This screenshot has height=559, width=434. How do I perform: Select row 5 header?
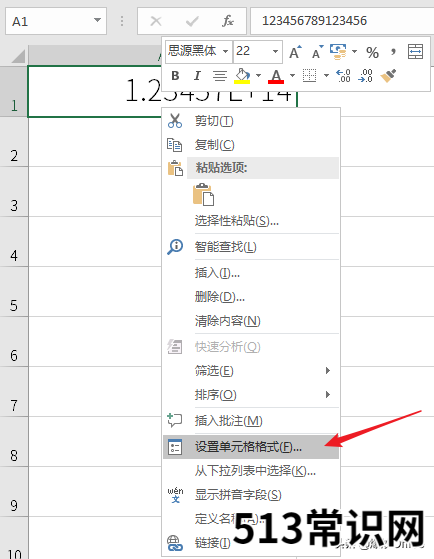pyautogui.click(x=14, y=292)
